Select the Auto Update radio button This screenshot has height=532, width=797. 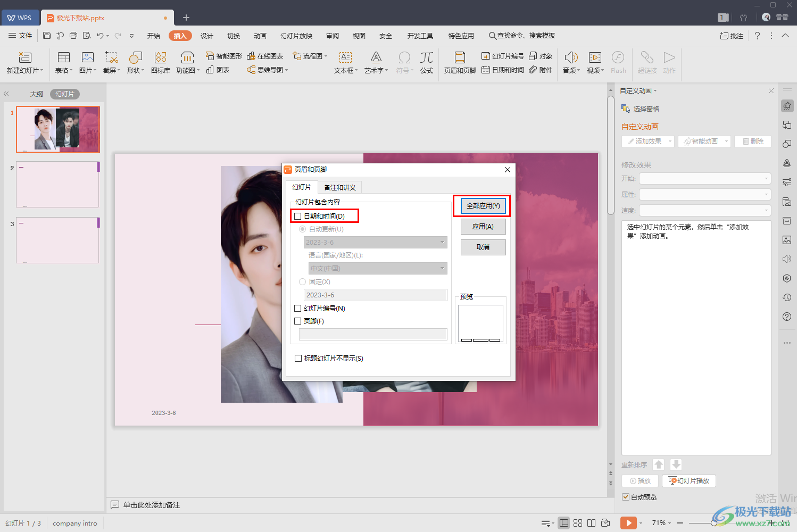click(x=302, y=229)
